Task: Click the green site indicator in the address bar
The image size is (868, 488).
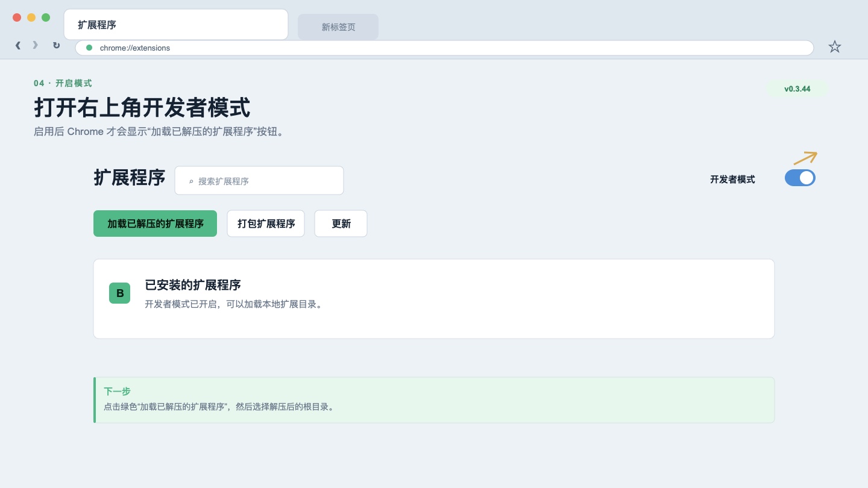Action: coord(89,48)
